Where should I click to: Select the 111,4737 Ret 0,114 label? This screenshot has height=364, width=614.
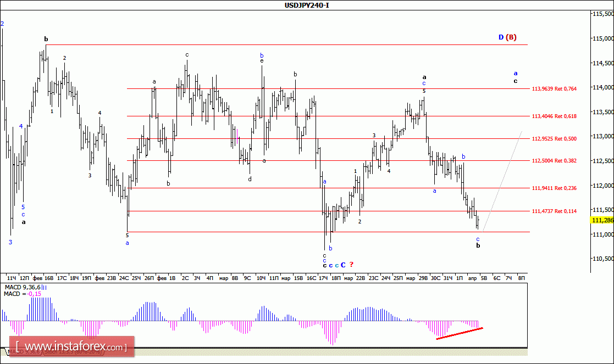[554, 211]
